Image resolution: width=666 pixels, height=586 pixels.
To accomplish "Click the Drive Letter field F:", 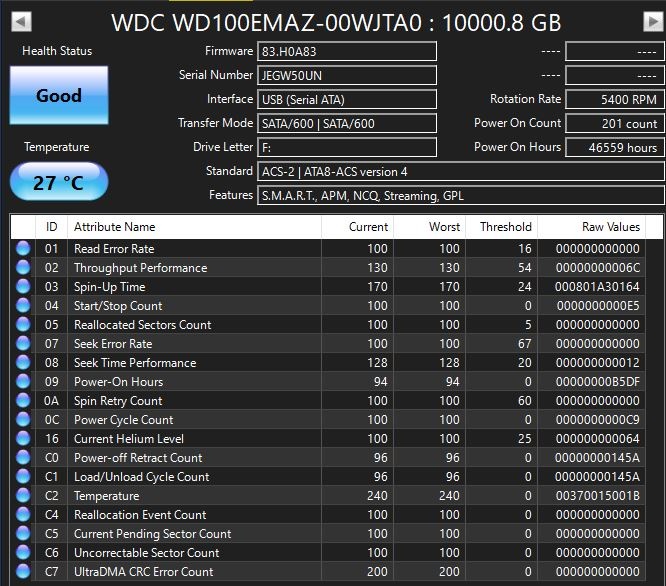I will pyautogui.click(x=347, y=147).
